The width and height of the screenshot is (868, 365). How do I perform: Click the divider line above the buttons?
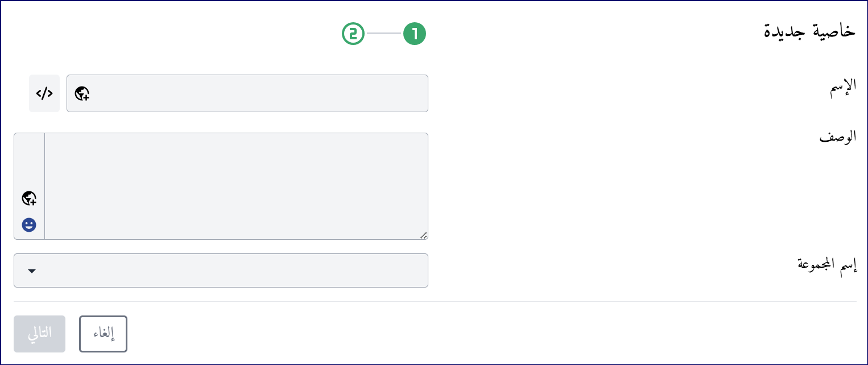(435, 301)
